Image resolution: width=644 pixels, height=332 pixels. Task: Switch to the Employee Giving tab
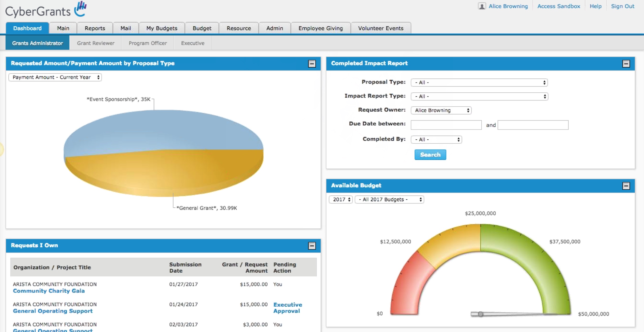coord(320,28)
